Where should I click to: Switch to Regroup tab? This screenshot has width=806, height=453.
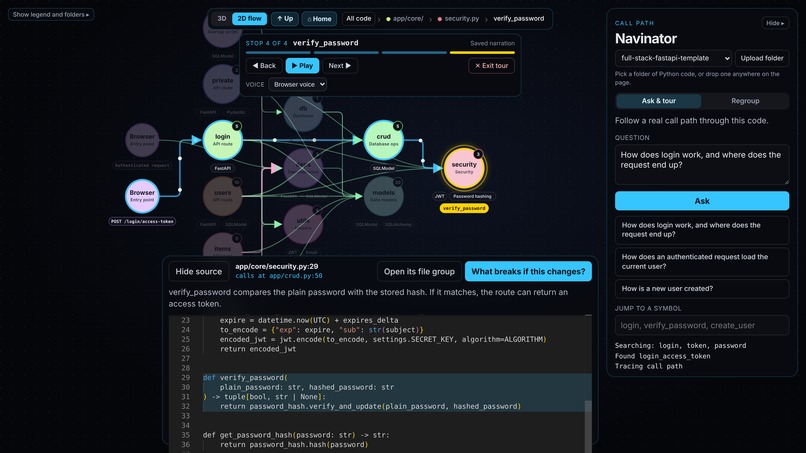[x=745, y=101]
